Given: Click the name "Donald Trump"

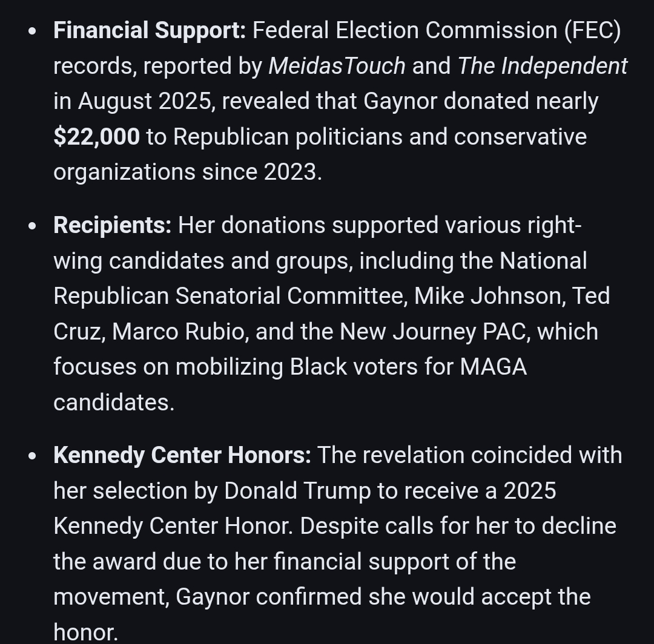Looking at the screenshot, I should click(297, 490).
